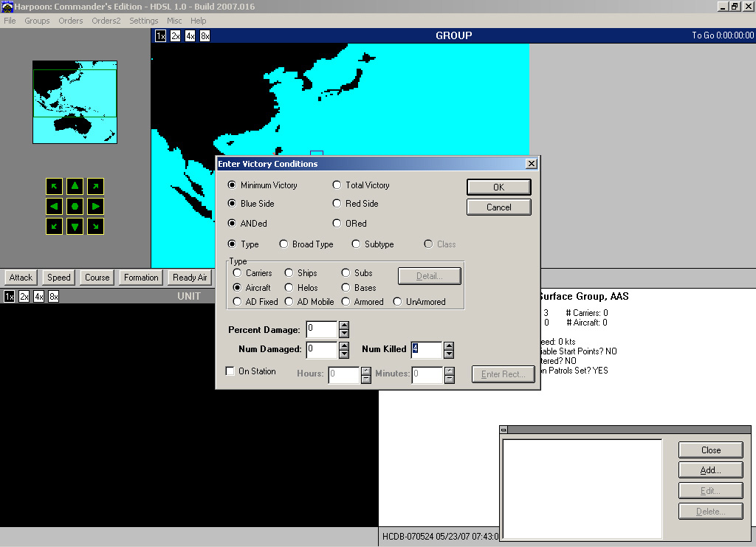Viewport: 756px width, 547px height.
Task: Choose the Red Side option
Action: (337, 204)
